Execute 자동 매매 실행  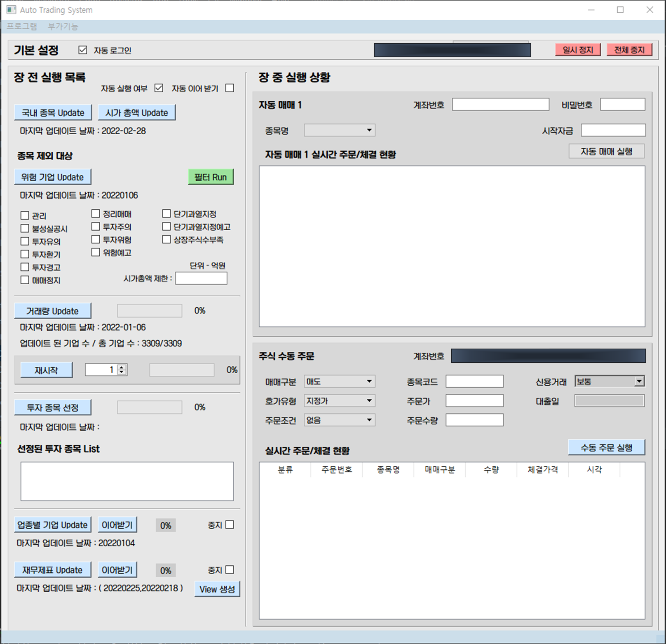pos(607,151)
